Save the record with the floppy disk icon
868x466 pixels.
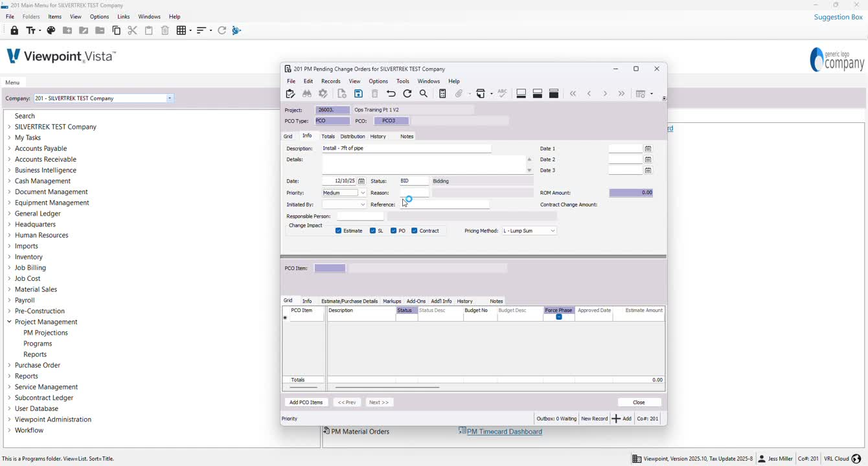pyautogui.click(x=358, y=94)
